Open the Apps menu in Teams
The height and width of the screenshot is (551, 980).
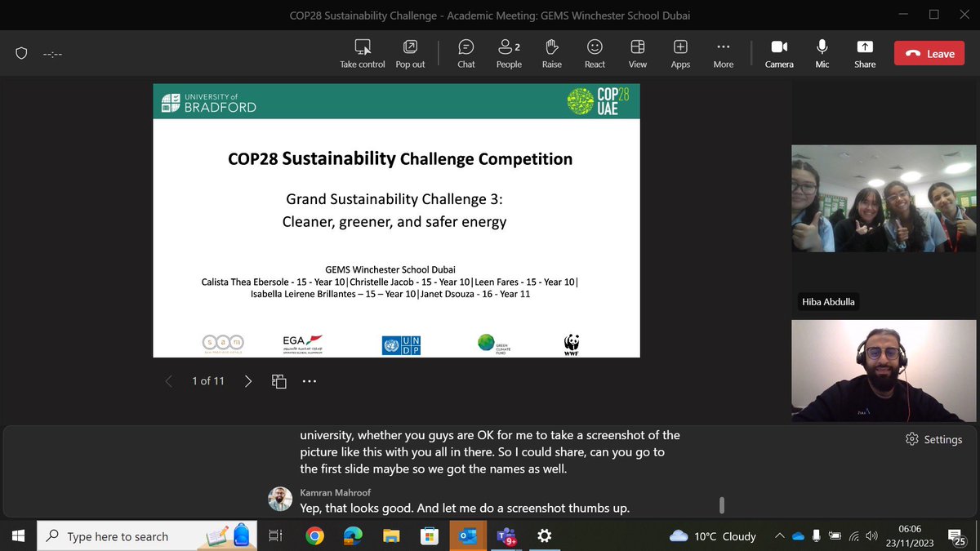pyautogui.click(x=680, y=54)
